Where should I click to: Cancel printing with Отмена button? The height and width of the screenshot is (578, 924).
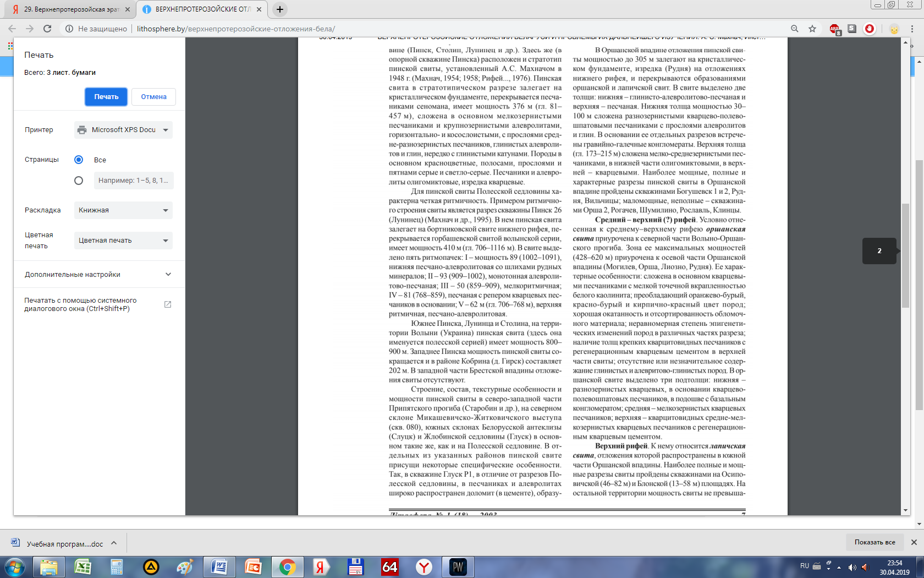point(153,97)
